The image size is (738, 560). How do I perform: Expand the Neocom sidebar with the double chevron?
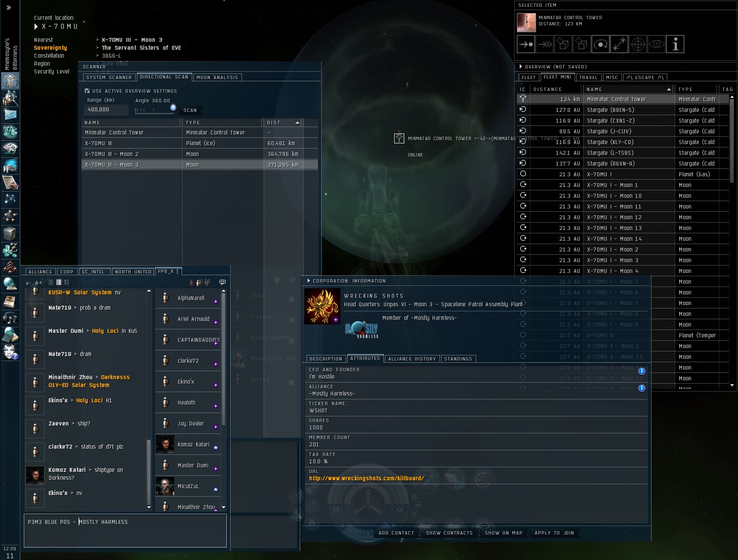[x=8, y=7]
